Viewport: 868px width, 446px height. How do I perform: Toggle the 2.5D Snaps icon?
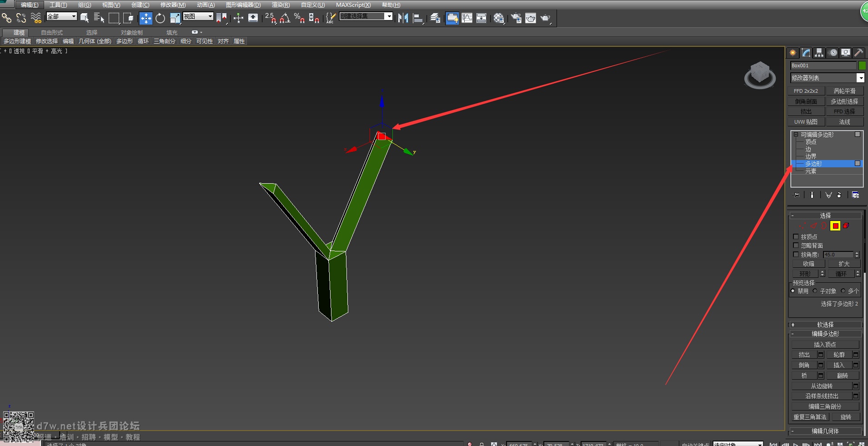point(271,18)
